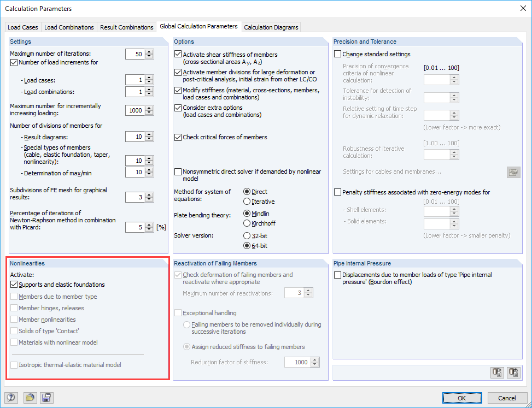Viewport: 532px width, 408px height.
Task: Click Load combinations increments field
Action: [135, 92]
